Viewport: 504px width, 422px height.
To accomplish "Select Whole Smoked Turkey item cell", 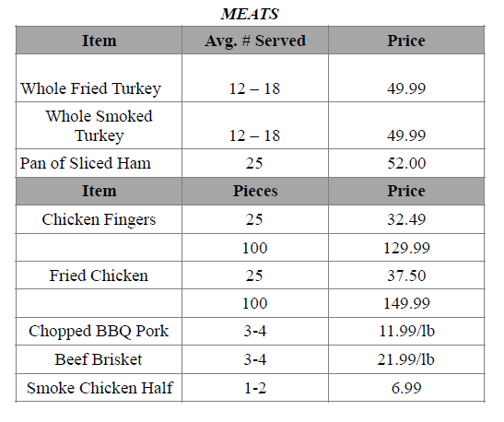I will (x=99, y=125).
